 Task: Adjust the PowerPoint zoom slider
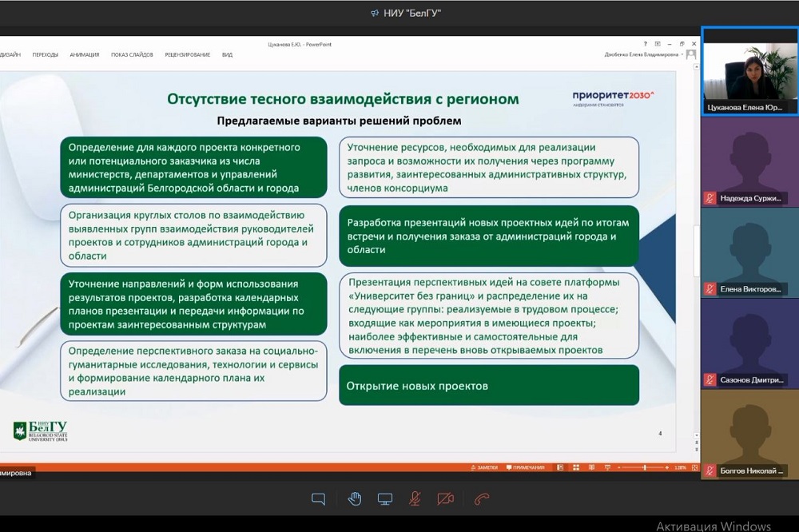645,467
